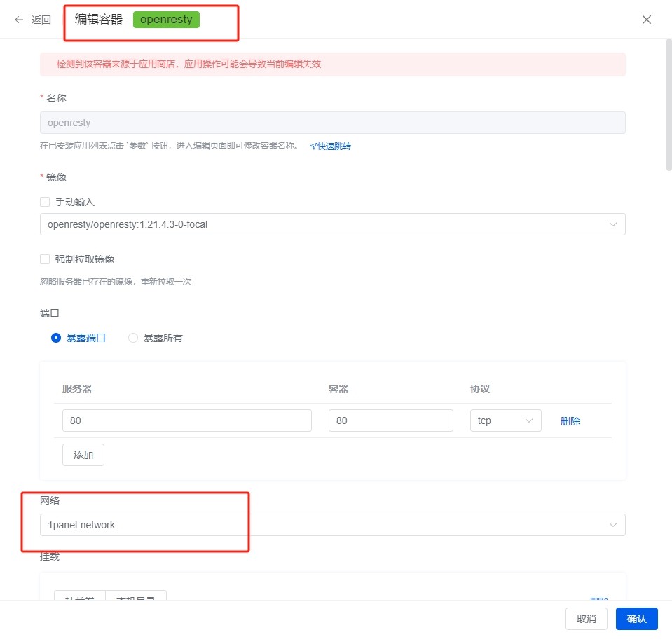This screenshot has width=672, height=644.
Task: Click the 镜像 field label
Action: pyautogui.click(x=56, y=177)
